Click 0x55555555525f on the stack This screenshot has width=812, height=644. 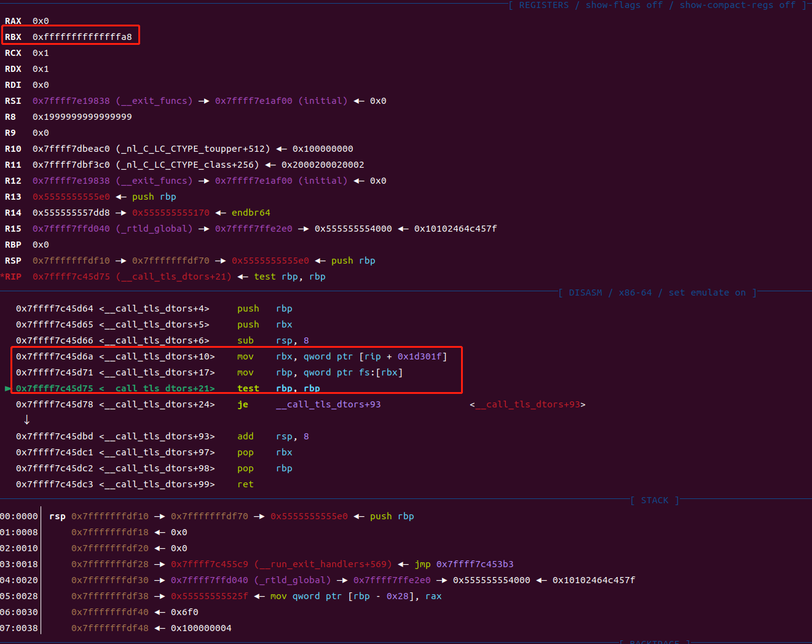tap(210, 596)
